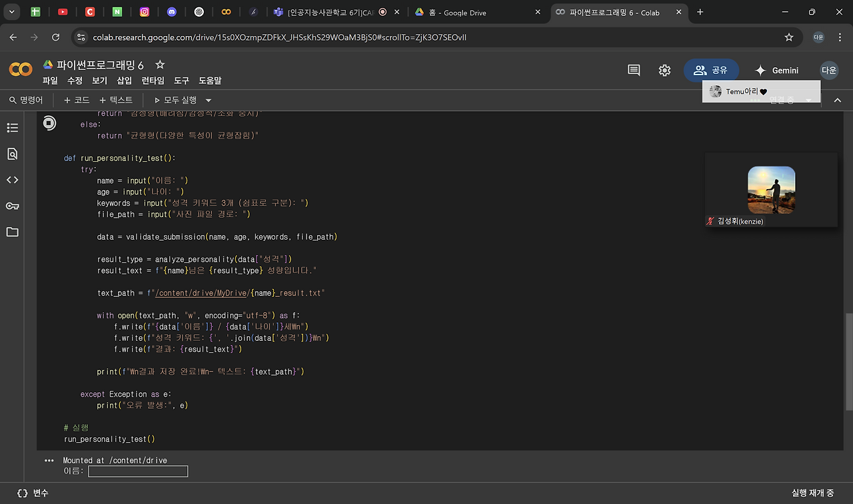Open the cell output options ellipsis

tap(49, 460)
